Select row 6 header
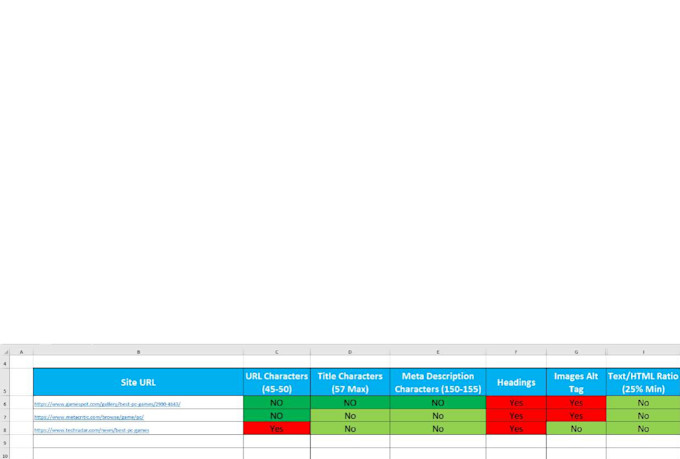The height and width of the screenshot is (459, 680). click(5, 403)
